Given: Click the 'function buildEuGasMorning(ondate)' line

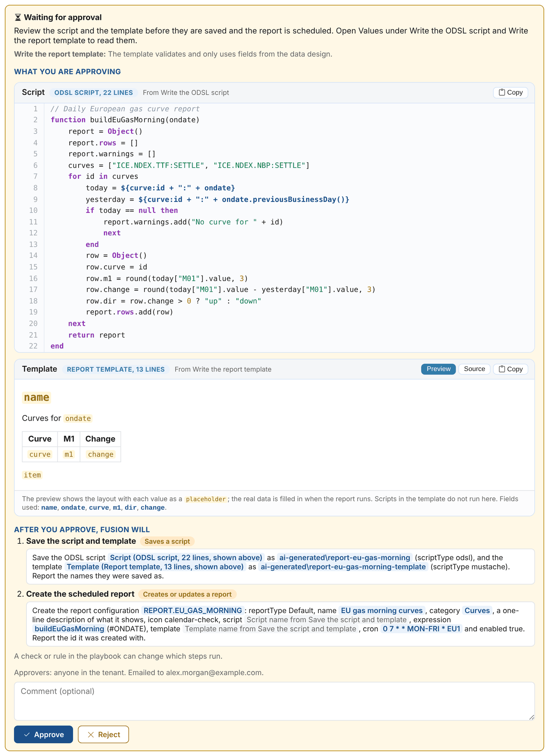Looking at the screenshot, I should pos(125,120).
